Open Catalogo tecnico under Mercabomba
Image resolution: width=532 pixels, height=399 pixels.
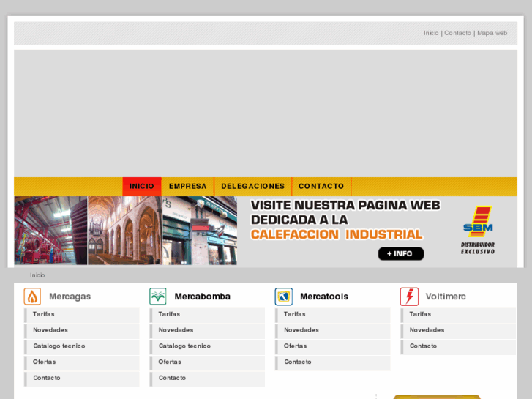[x=207, y=347]
